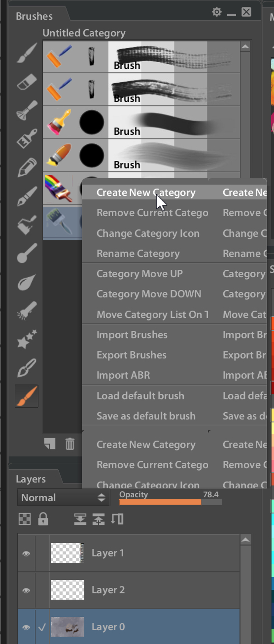Screen dimensions: 274x644
Task: Choose Import Brushes from the menu
Action: click(x=132, y=335)
